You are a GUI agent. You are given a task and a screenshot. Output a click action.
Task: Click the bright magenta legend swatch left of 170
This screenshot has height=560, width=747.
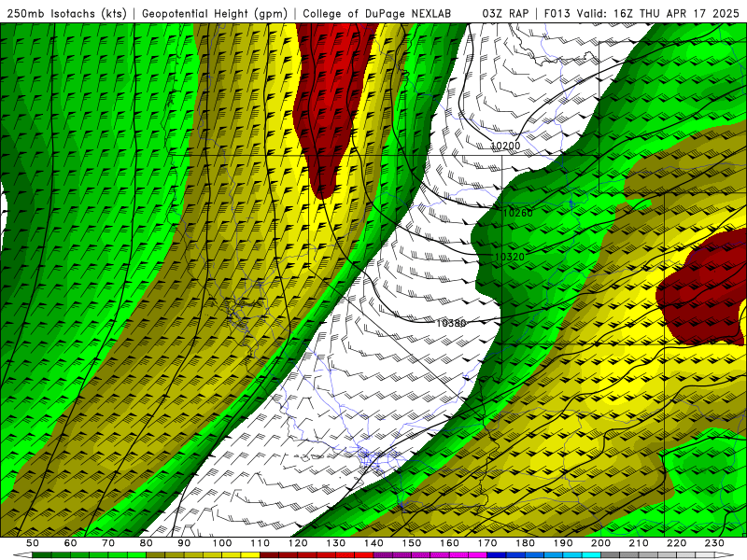[x=477, y=555]
